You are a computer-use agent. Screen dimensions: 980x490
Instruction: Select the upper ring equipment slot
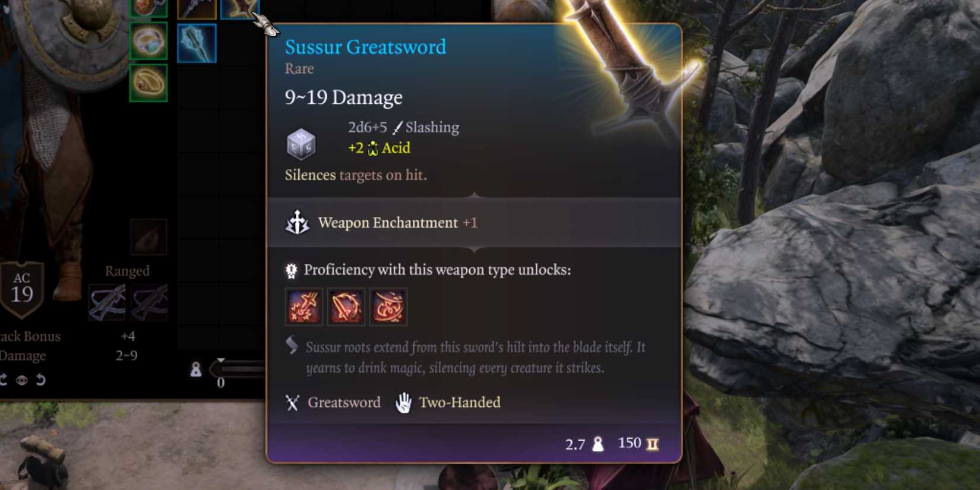pos(148,42)
